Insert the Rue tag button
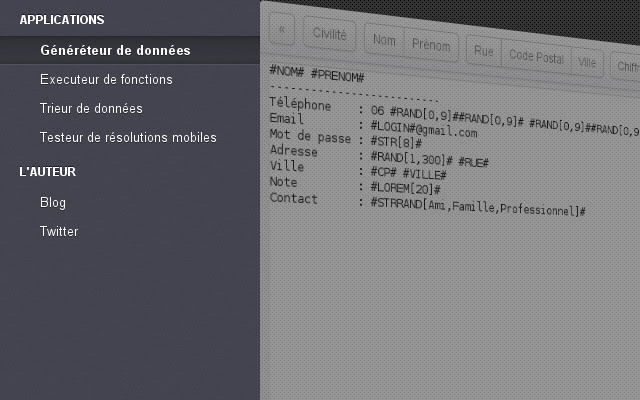This screenshot has height=400, width=640. coord(484,51)
